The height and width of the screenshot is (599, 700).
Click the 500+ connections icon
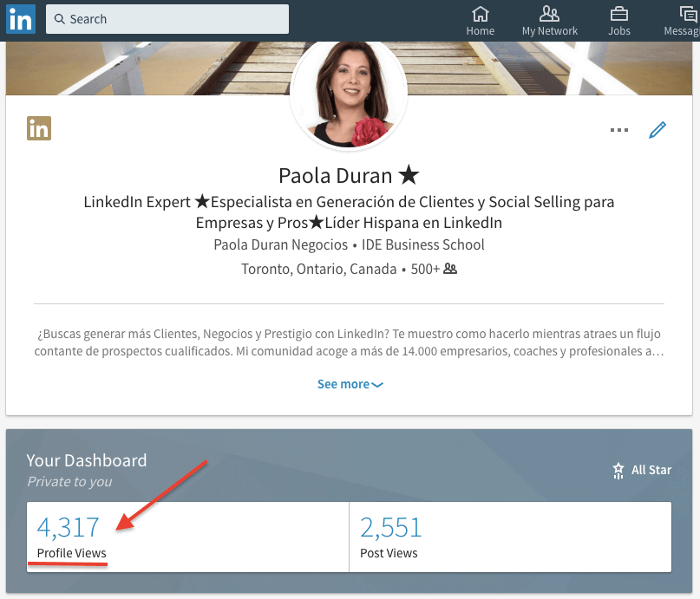(450, 269)
